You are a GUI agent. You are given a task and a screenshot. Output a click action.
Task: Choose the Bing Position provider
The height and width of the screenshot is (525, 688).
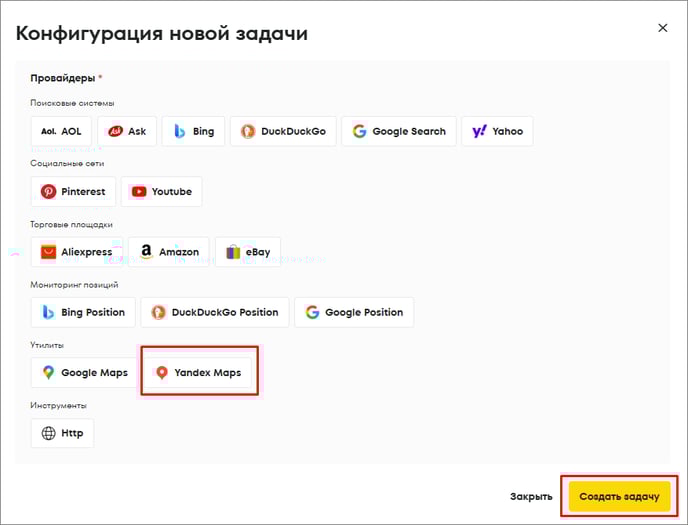tap(83, 312)
